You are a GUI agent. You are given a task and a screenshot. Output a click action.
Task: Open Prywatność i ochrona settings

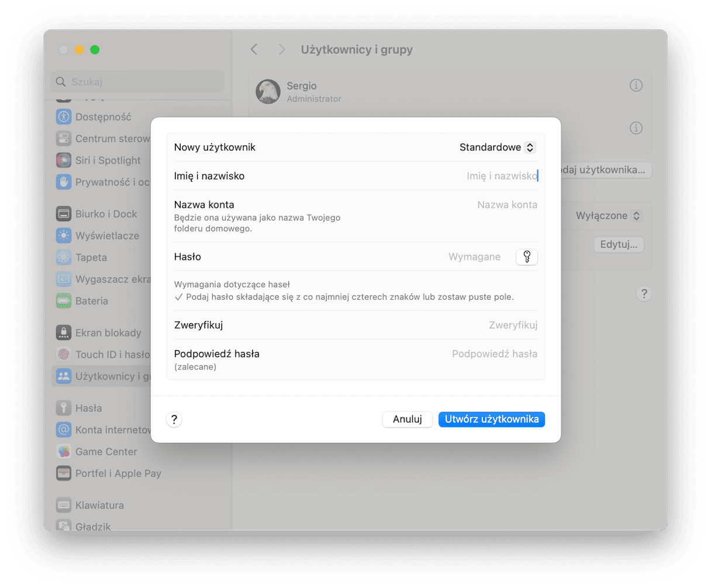[x=102, y=182]
